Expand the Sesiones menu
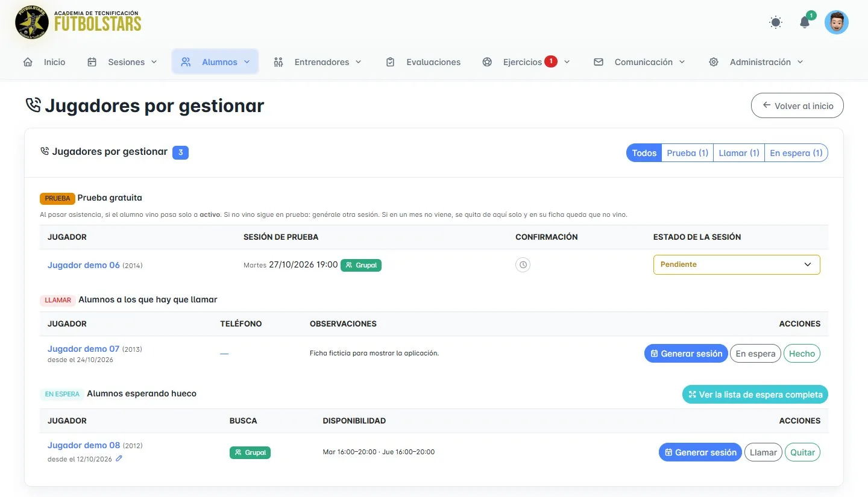 pyautogui.click(x=122, y=62)
